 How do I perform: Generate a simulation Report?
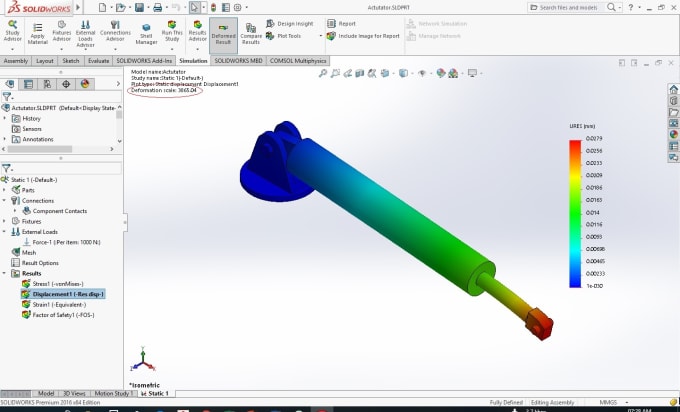341,23
